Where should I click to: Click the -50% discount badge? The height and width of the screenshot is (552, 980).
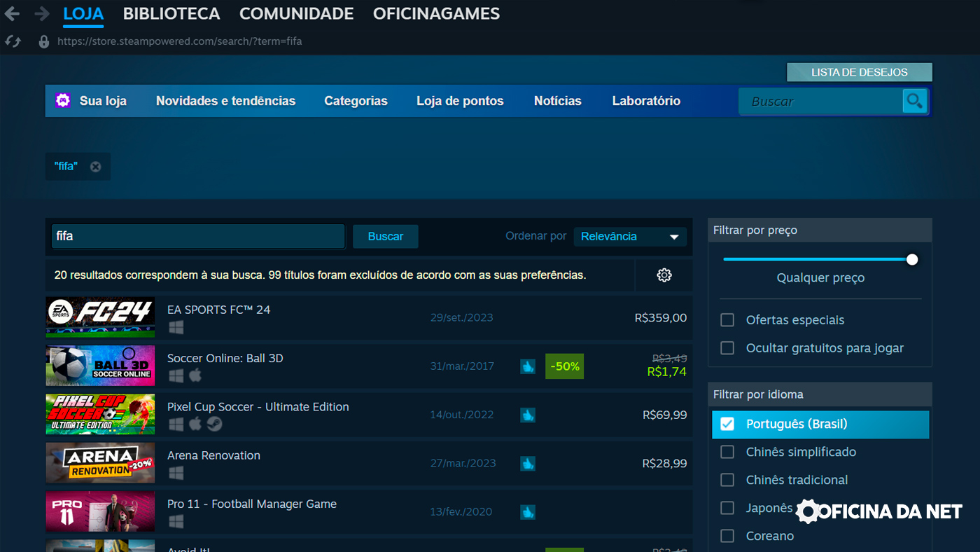point(564,366)
